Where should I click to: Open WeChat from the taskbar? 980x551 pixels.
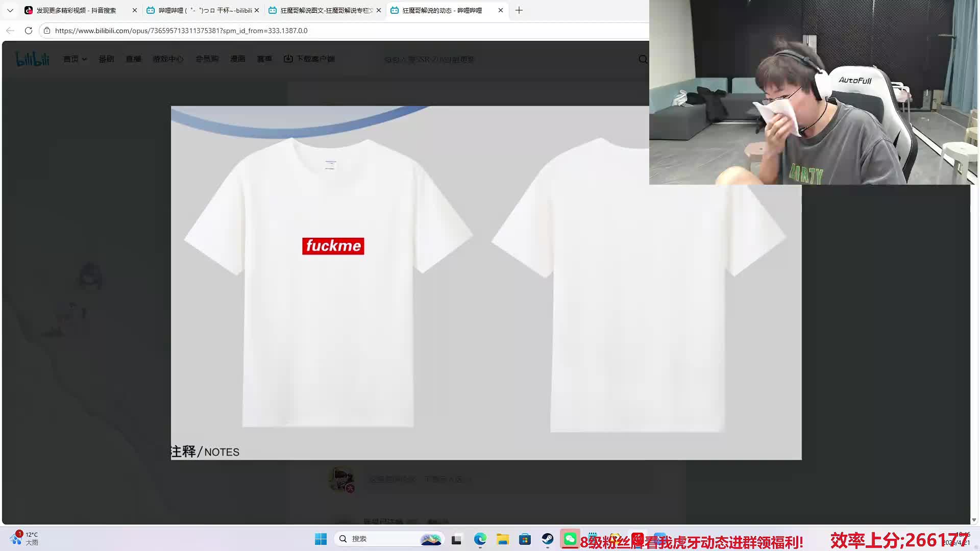point(570,539)
